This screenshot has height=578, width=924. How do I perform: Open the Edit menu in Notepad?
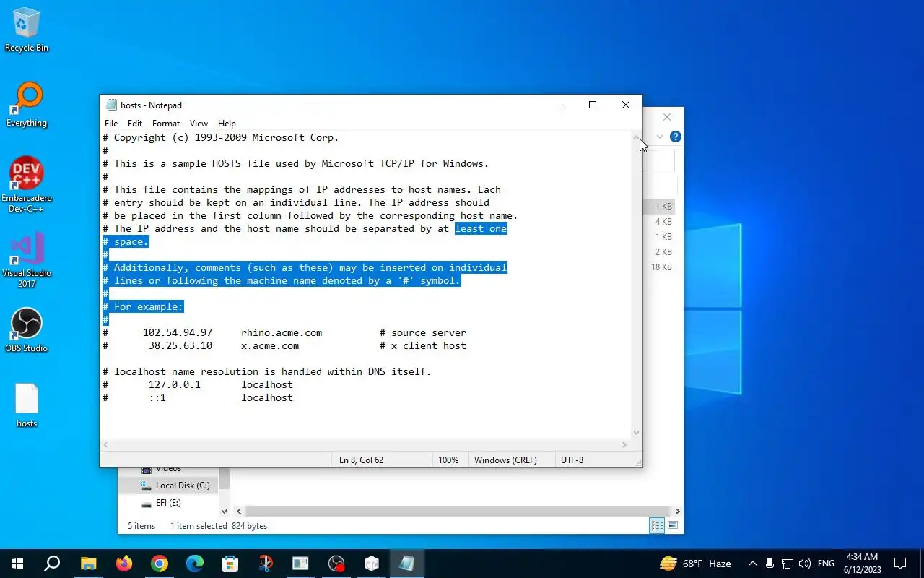tap(135, 124)
